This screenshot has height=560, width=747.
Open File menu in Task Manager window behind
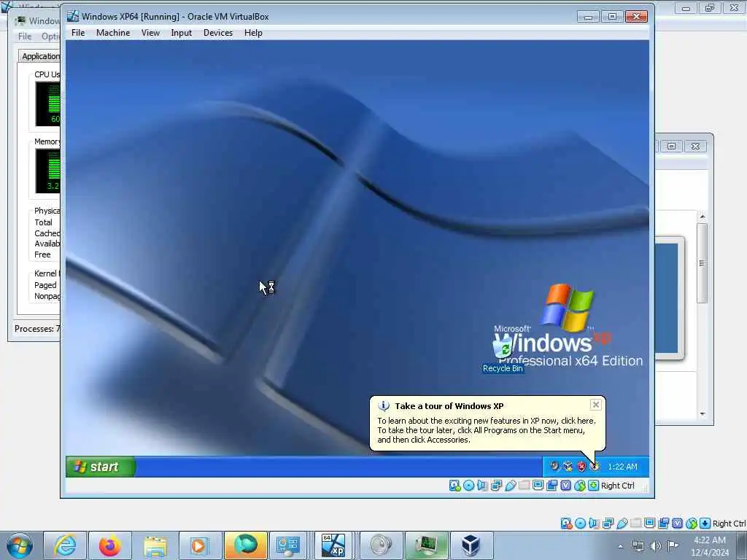coord(24,36)
